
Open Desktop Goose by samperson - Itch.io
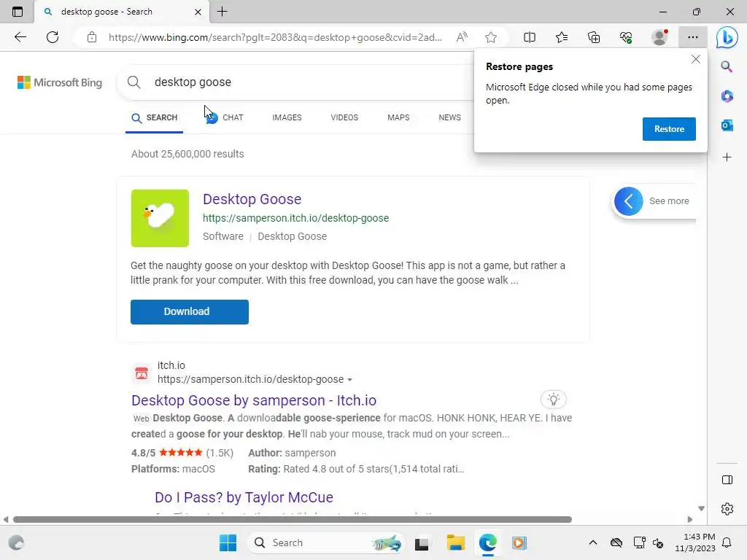pos(254,400)
